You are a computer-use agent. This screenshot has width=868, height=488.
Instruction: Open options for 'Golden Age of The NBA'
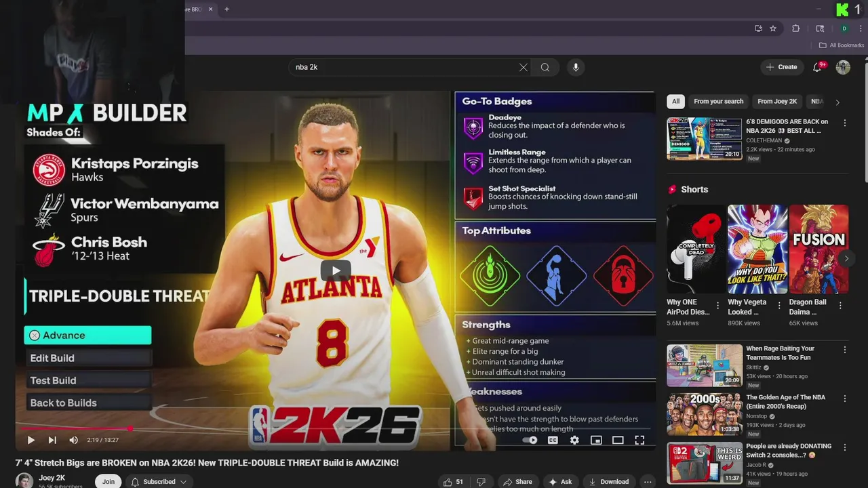(845, 399)
